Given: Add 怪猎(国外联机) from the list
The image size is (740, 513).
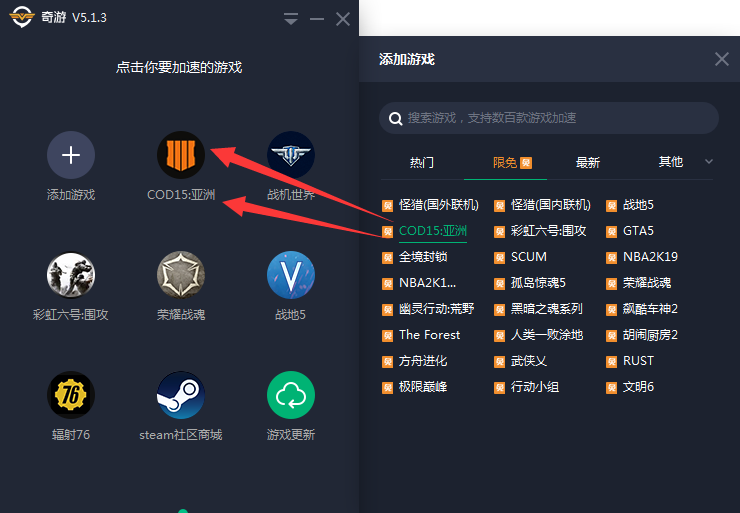Looking at the screenshot, I should click(438, 205).
